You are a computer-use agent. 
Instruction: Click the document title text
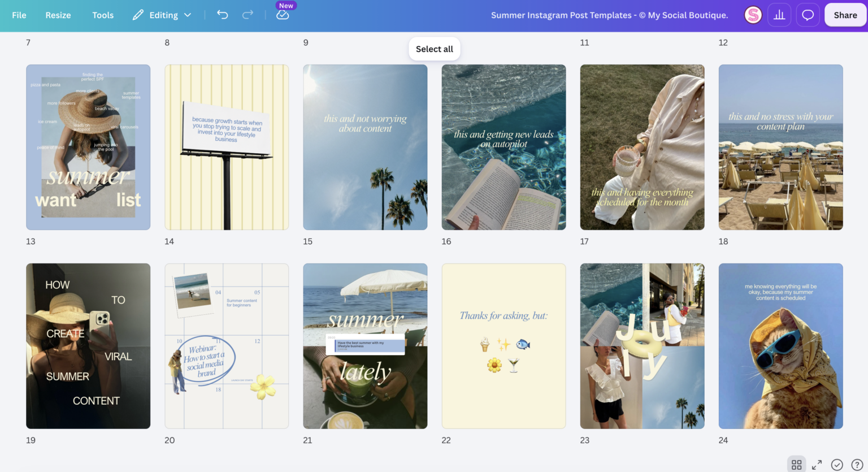(609, 15)
